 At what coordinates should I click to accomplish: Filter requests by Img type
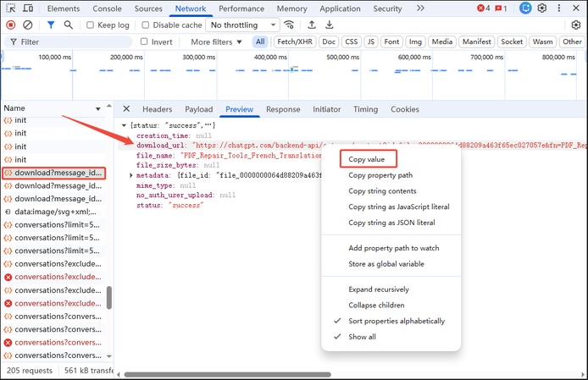pos(415,41)
